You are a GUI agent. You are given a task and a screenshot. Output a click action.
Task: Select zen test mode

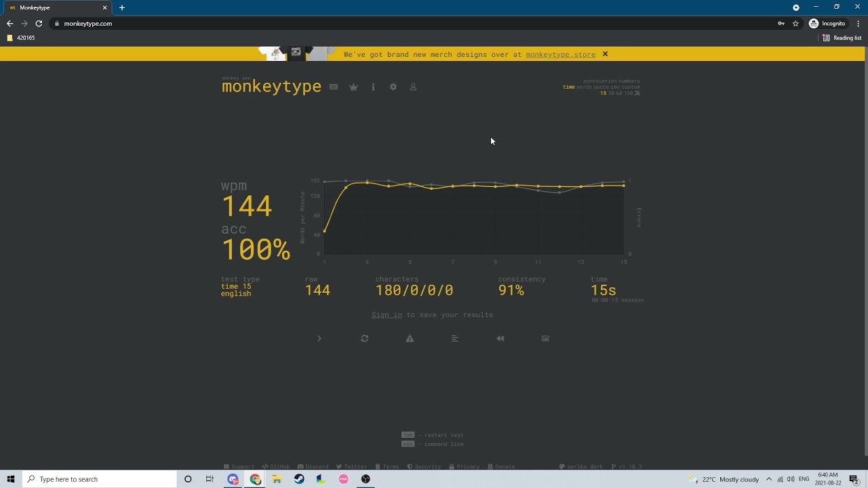point(615,87)
